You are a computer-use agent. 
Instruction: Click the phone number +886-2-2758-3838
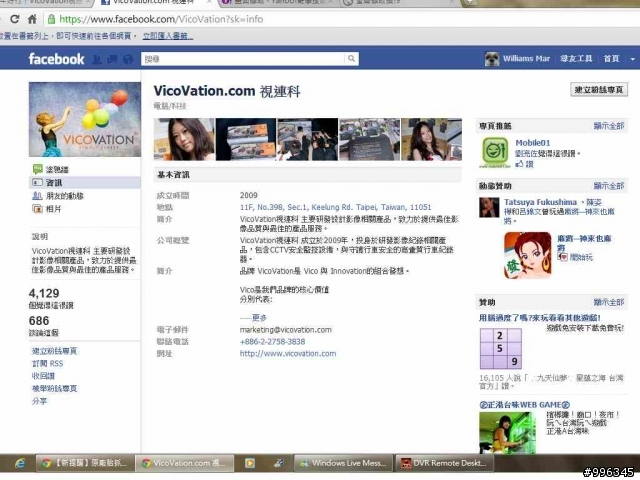click(272, 342)
